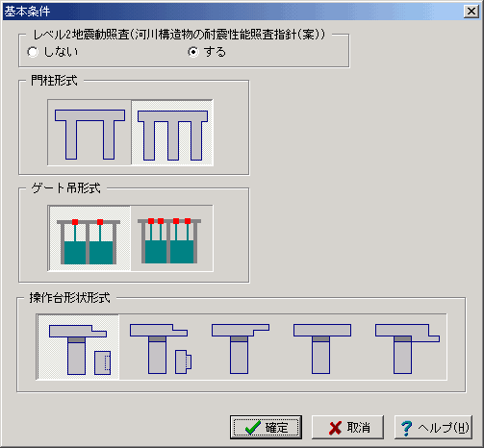The height and width of the screenshot is (448, 484).
Task: Click the green checkmark on the 確定 button
Action: pyautogui.click(x=252, y=428)
